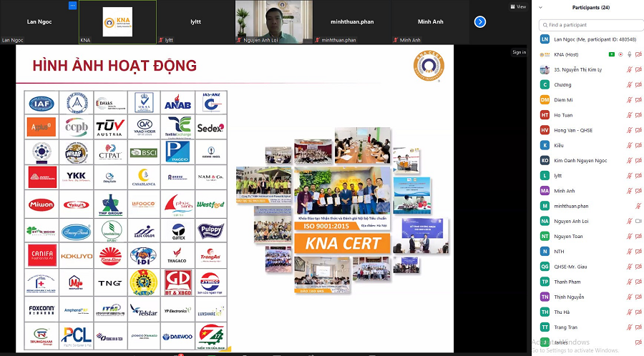The width and height of the screenshot is (644, 356).
Task: Click muted microphone icon for Chương
Action: [x=629, y=85]
